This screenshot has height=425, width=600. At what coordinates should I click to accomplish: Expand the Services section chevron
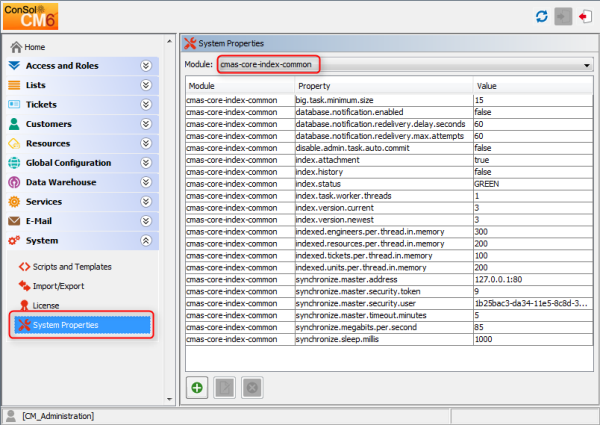(x=146, y=202)
